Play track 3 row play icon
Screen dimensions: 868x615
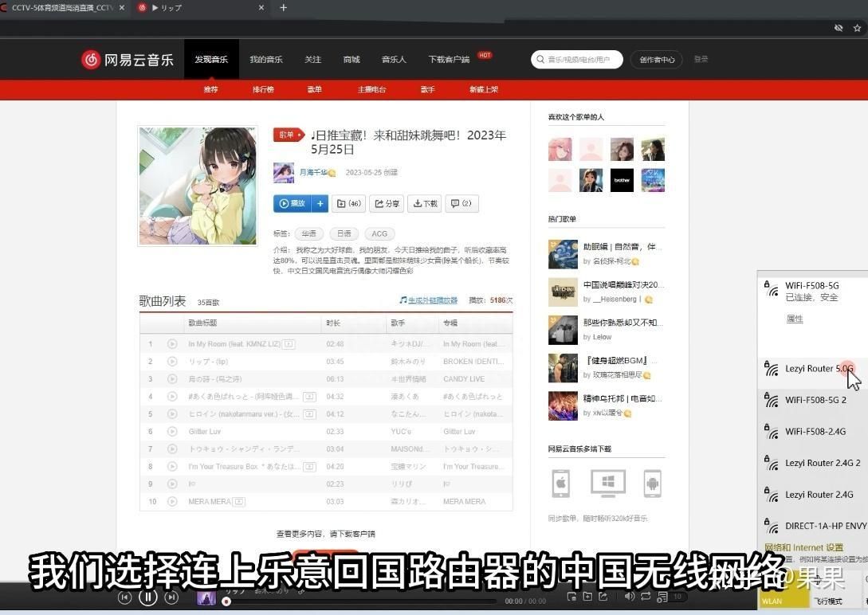172,379
